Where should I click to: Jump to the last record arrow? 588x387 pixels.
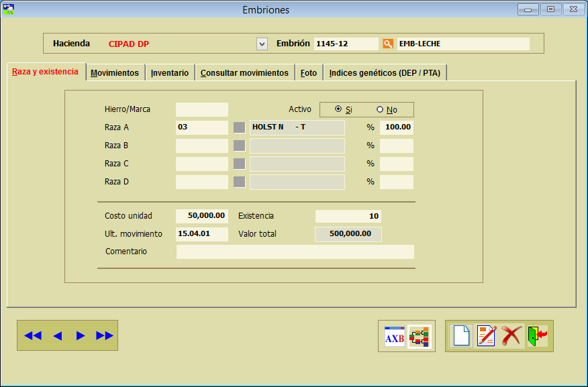point(105,335)
